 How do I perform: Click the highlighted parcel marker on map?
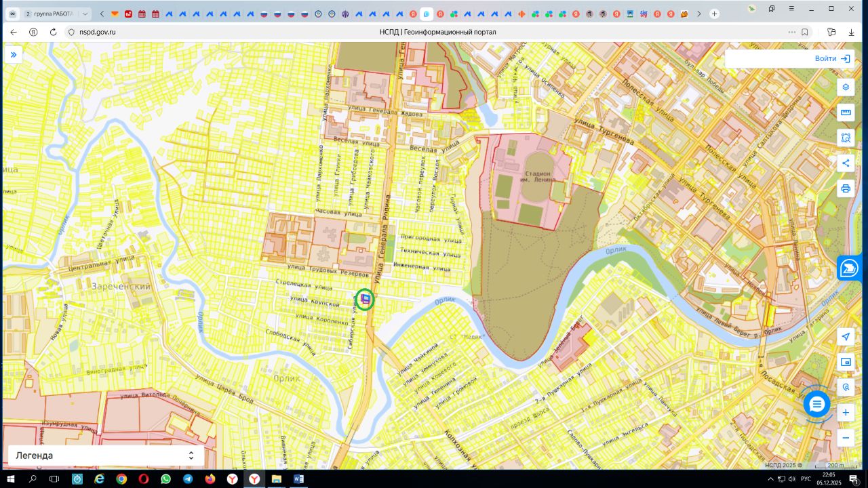point(366,299)
